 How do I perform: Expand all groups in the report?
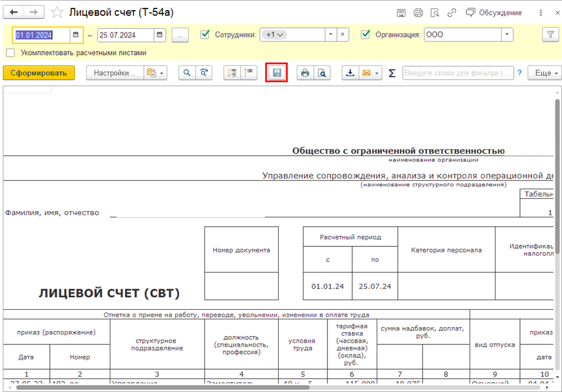coord(232,73)
